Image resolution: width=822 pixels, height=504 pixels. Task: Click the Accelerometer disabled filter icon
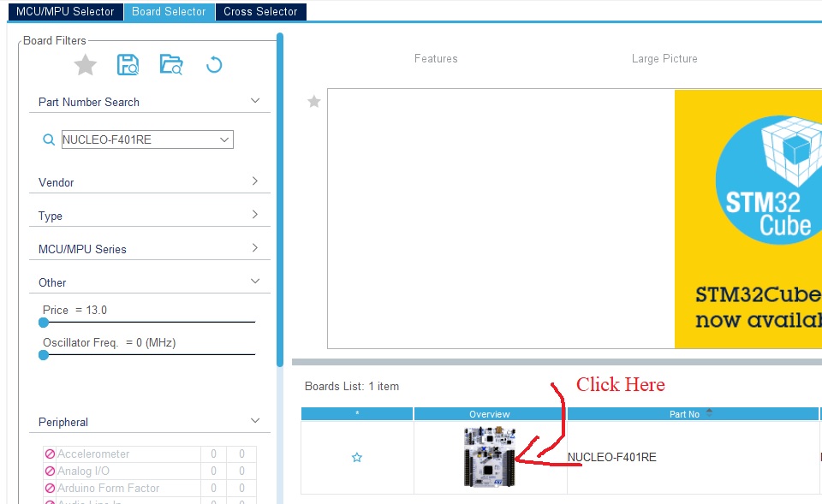[x=50, y=454]
